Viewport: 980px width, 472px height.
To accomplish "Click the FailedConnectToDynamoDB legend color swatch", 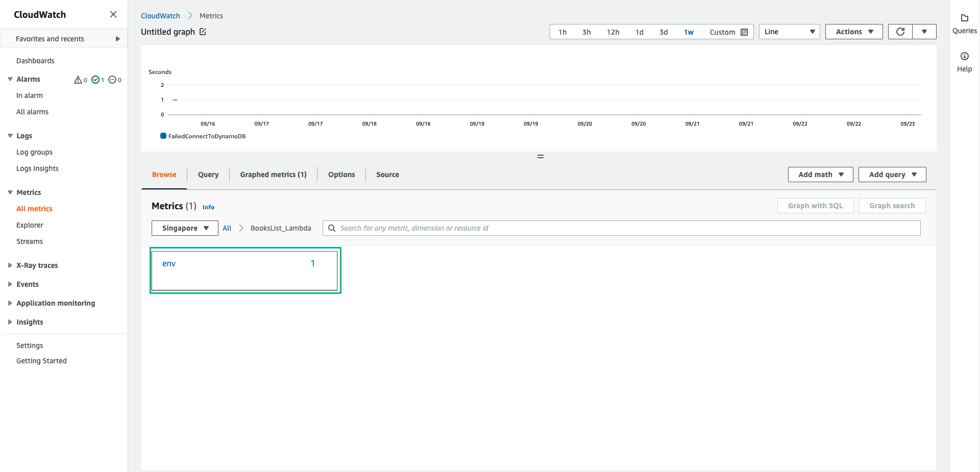I will click(x=163, y=136).
